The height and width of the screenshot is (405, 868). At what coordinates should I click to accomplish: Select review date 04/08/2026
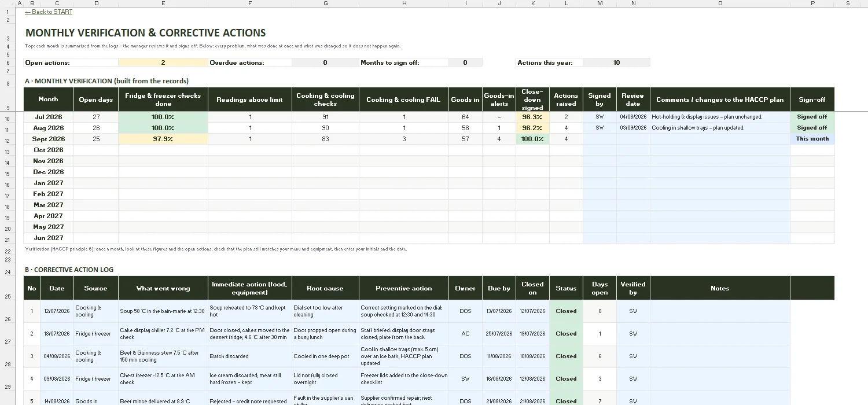pos(633,117)
